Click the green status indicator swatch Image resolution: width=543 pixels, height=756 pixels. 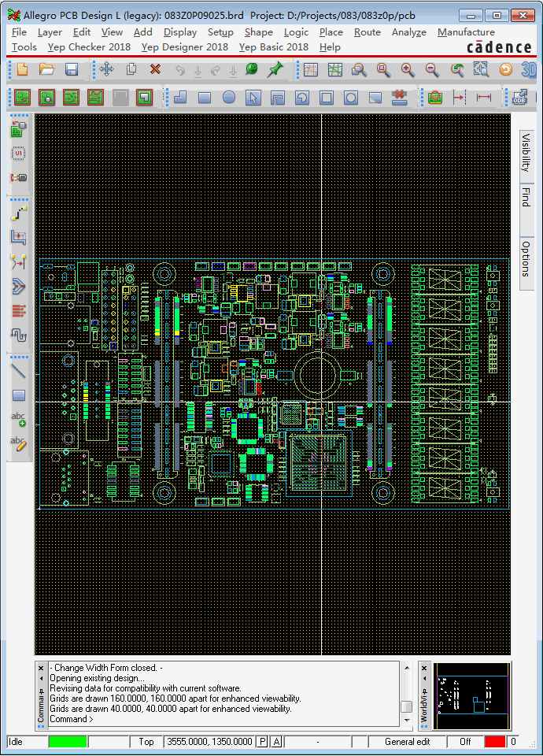point(68,742)
